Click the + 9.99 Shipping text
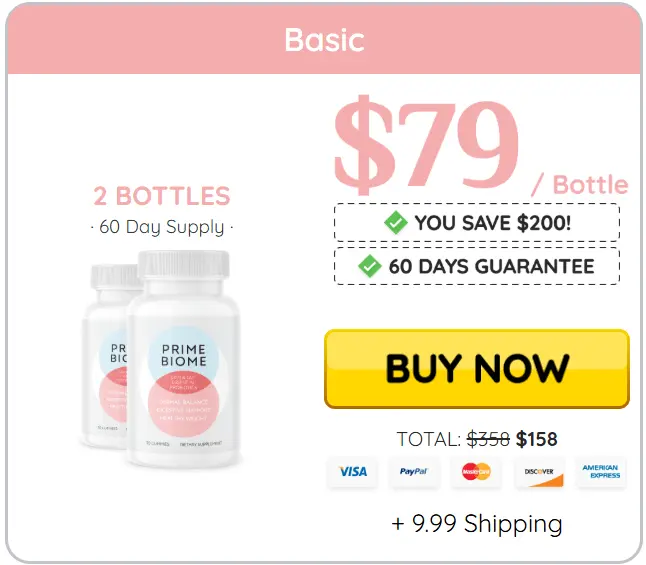 pos(477,524)
